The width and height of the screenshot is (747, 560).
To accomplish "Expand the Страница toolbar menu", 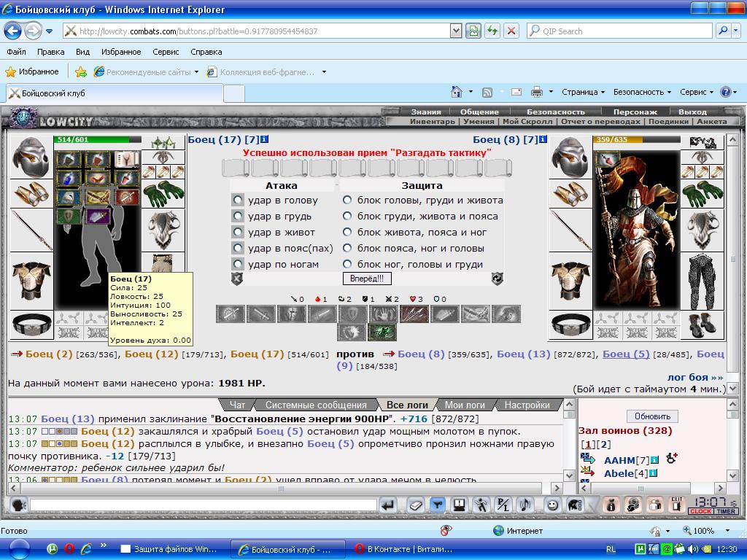I will 583,92.
